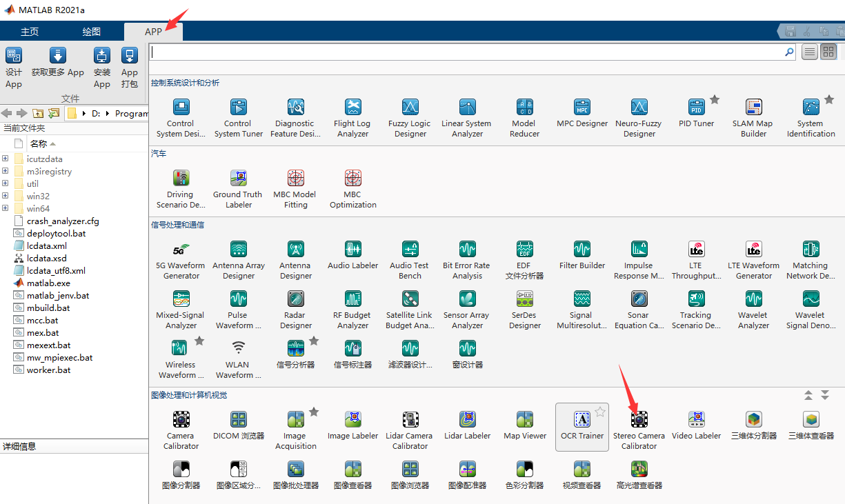This screenshot has width=845, height=504.
Task: Launch Ground Truth Labeler
Action: pyautogui.click(x=238, y=189)
